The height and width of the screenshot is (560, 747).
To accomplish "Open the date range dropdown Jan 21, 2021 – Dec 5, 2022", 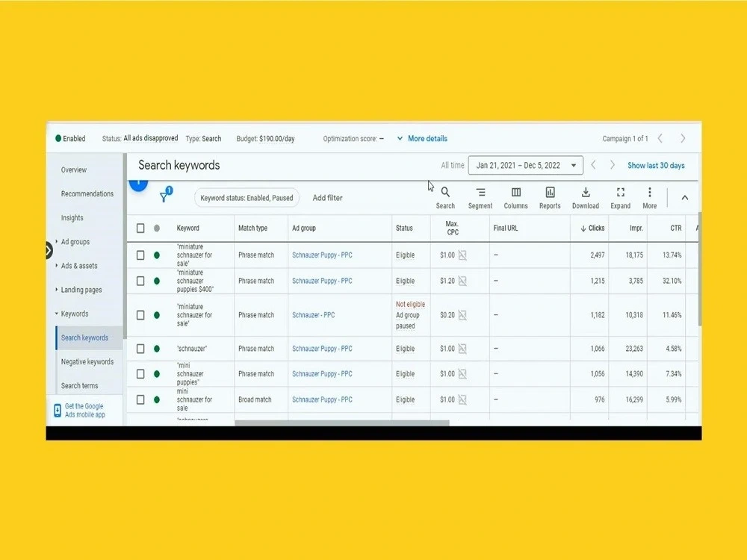I will point(525,165).
